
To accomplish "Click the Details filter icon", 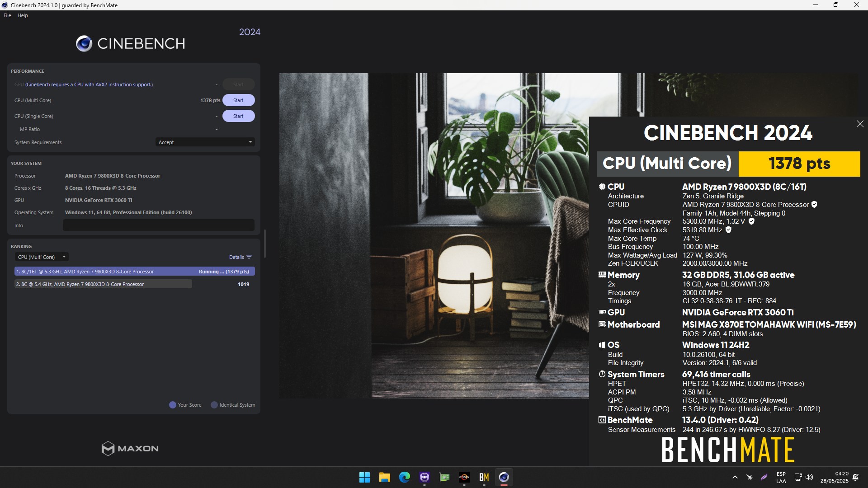I will [249, 257].
